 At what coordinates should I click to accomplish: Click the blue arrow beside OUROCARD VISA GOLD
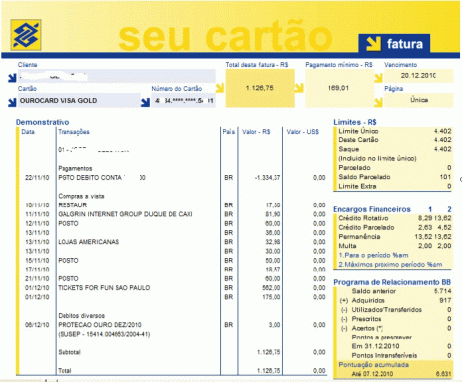pos(12,102)
